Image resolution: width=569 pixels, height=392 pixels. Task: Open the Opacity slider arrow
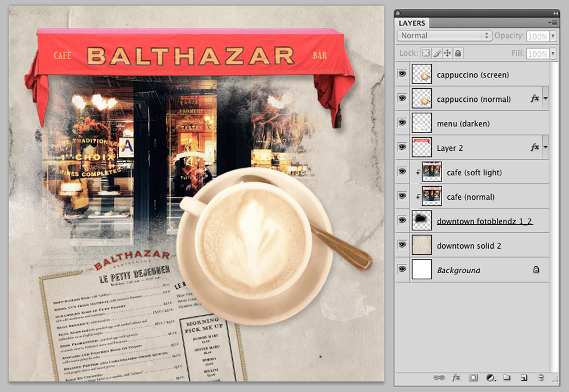click(x=553, y=36)
